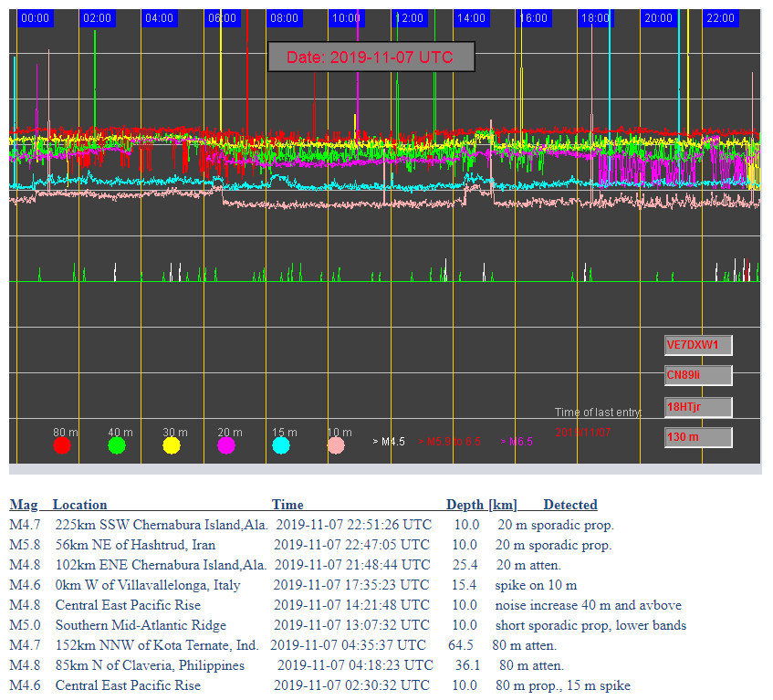The width and height of the screenshot is (773, 700).
Task: Click the cyan 15 m band legend circle
Action: click(281, 445)
